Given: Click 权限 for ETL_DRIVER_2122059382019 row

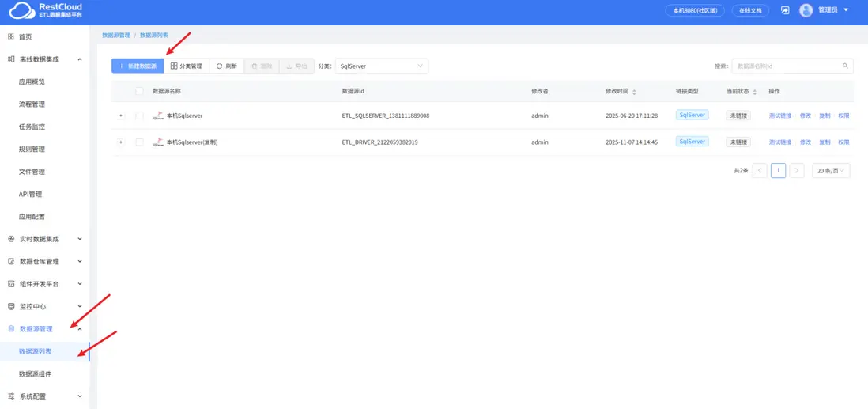Looking at the screenshot, I should [843, 142].
